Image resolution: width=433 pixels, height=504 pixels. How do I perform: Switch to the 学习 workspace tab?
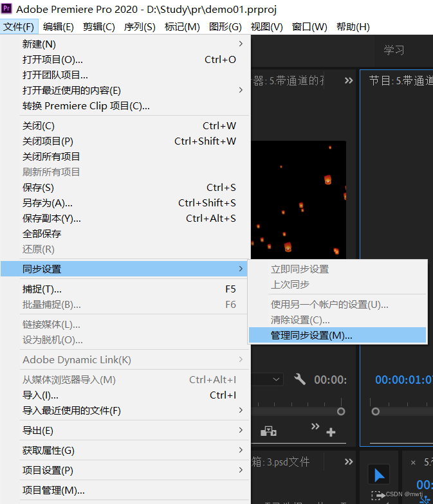coord(394,50)
